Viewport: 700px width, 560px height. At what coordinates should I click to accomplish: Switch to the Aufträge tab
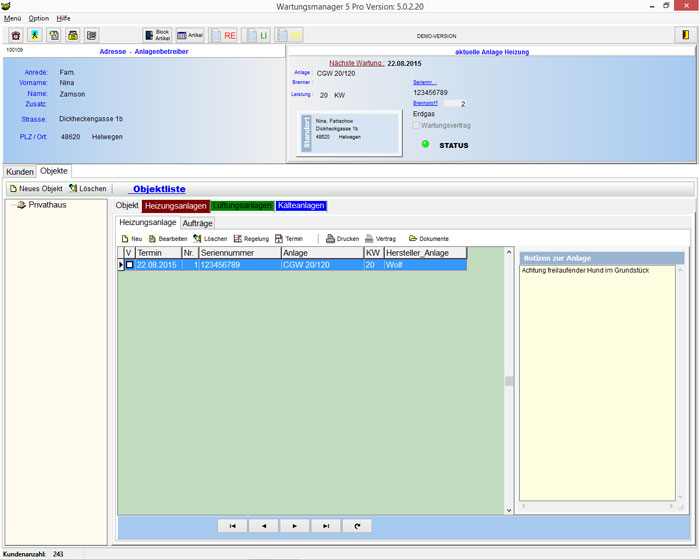197,223
